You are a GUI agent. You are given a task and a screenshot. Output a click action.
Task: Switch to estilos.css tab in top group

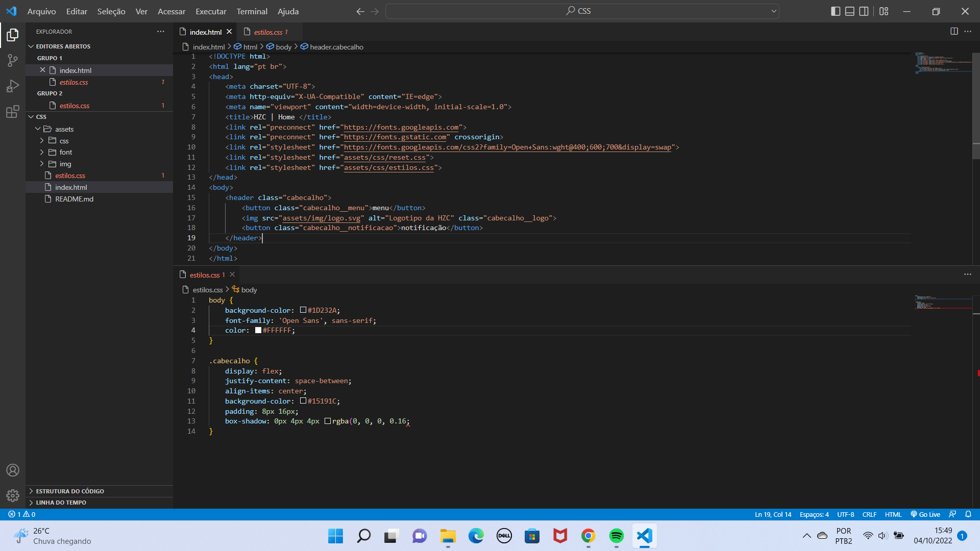coord(270,32)
